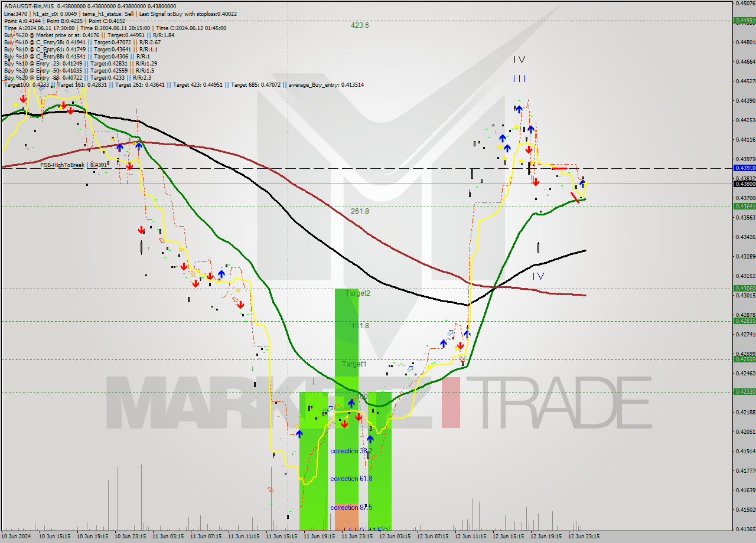The width and height of the screenshot is (756, 543).
Task: Click the '11 Jun 03:15' time axis label
Action: [168, 537]
